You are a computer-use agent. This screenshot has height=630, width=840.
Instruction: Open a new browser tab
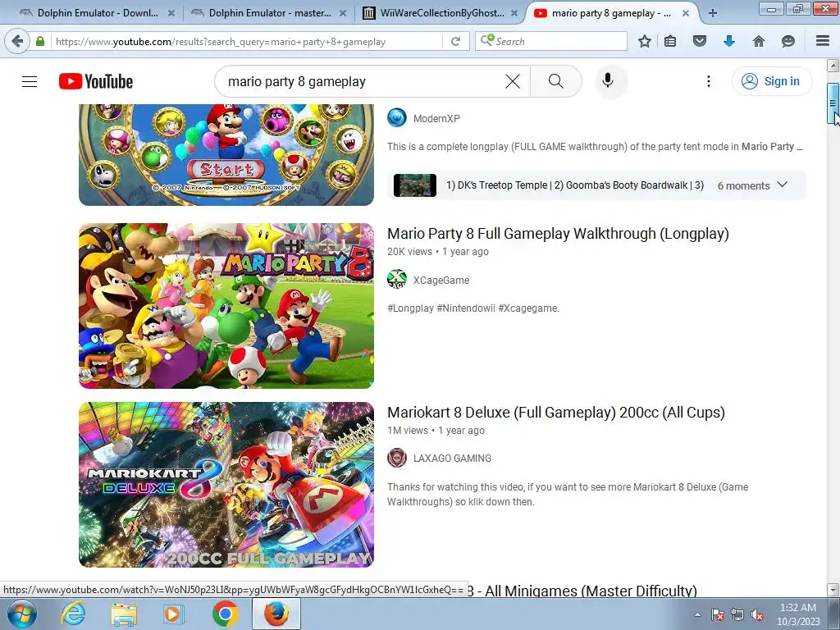[x=713, y=13]
